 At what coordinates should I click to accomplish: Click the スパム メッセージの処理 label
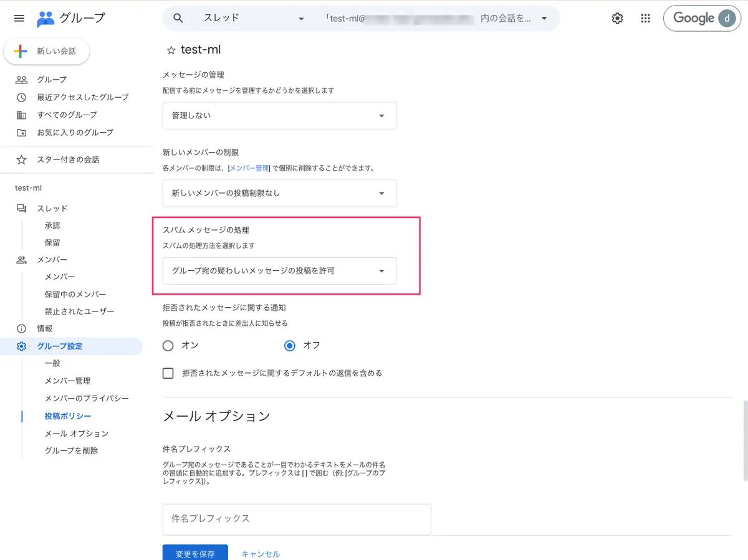click(206, 230)
